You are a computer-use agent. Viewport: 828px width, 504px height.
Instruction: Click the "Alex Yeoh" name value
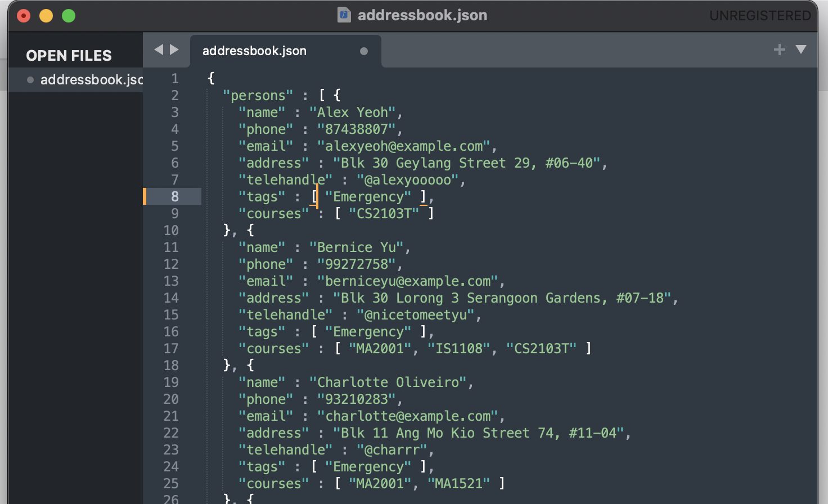pos(353,112)
